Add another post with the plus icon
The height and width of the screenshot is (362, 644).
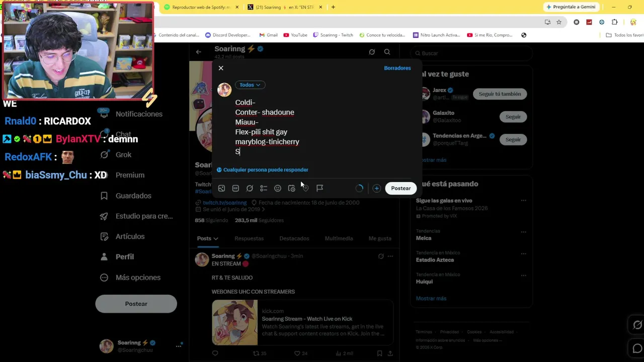point(376,188)
